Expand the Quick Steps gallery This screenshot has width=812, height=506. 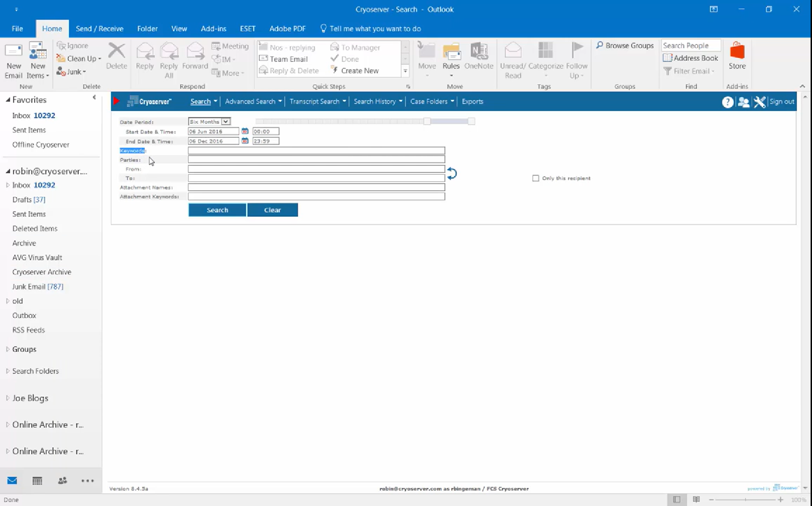pyautogui.click(x=406, y=71)
